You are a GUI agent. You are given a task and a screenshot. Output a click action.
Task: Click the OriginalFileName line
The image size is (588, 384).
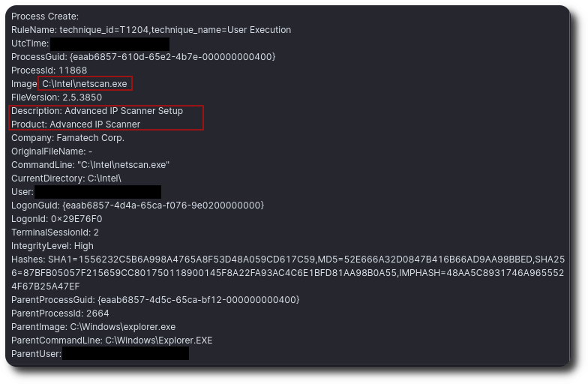coord(52,151)
